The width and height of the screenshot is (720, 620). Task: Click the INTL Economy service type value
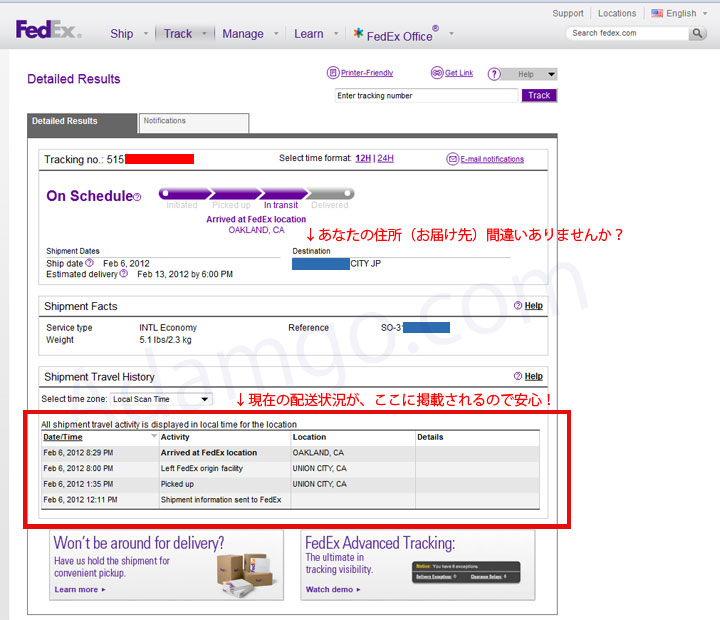[x=168, y=327]
